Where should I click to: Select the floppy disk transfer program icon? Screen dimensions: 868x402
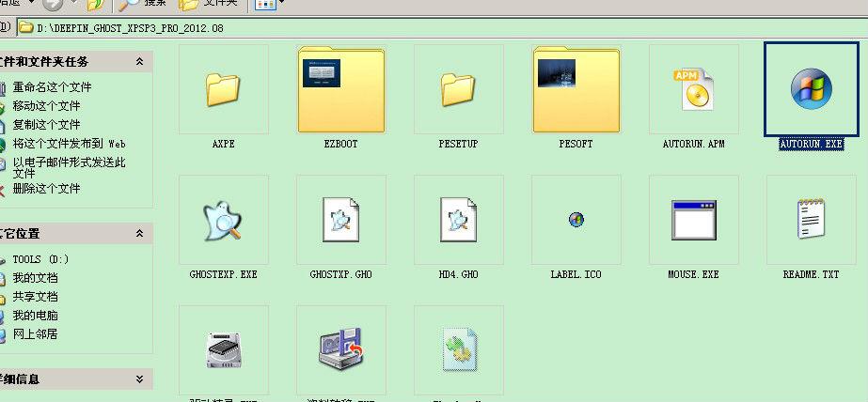click(340, 349)
